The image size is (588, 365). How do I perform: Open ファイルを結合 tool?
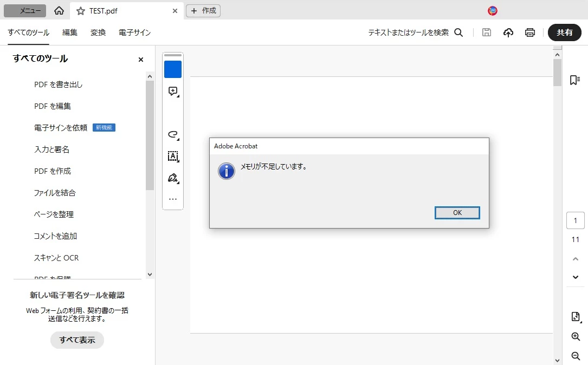tap(55, 193)
